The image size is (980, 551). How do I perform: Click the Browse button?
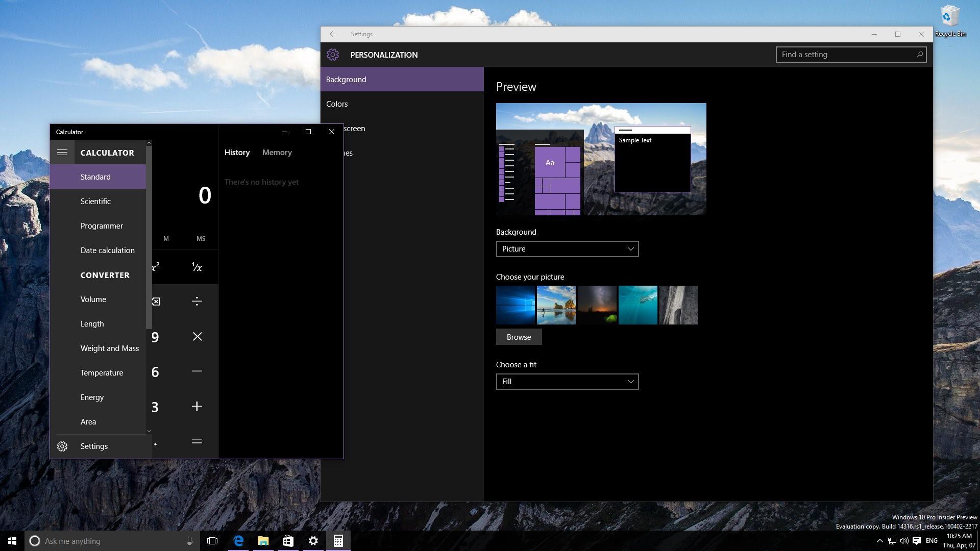tap(519, 337)
